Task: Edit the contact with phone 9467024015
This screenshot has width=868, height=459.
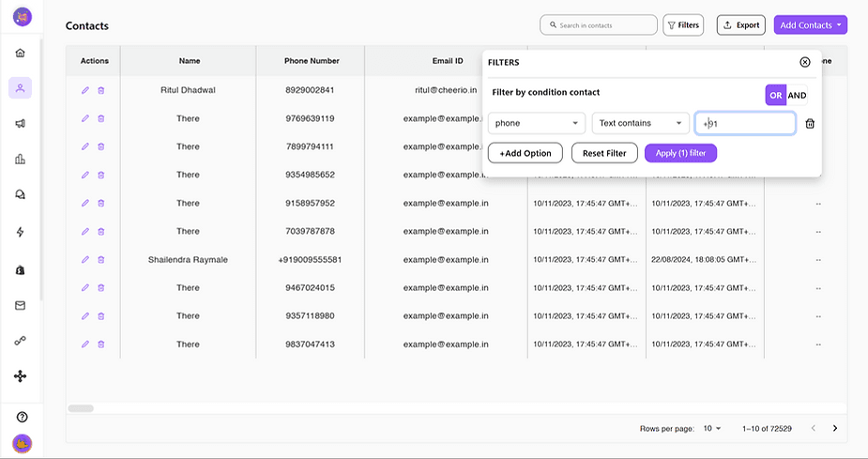Action: point(85,288)
